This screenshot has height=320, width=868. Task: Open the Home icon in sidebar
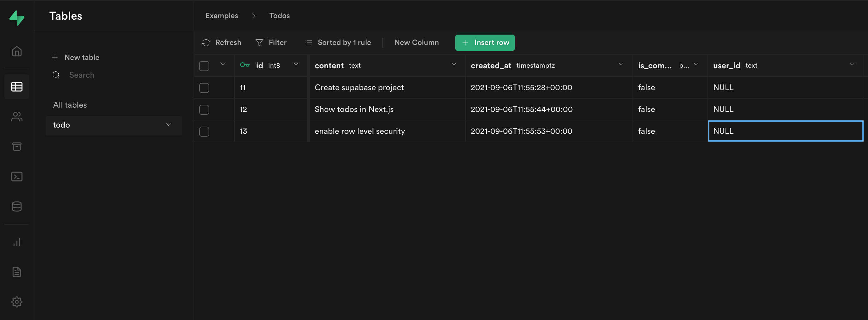[17, 51]
